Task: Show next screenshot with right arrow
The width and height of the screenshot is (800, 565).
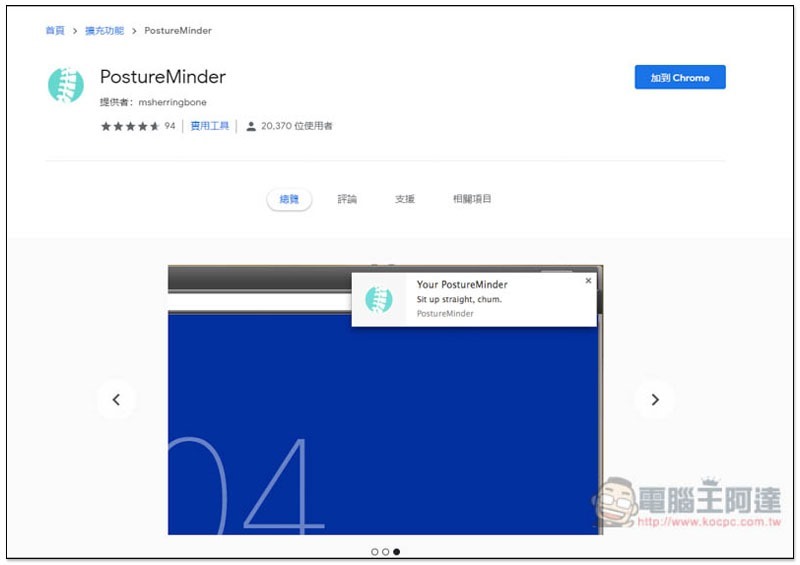Action: coord(655,399)
